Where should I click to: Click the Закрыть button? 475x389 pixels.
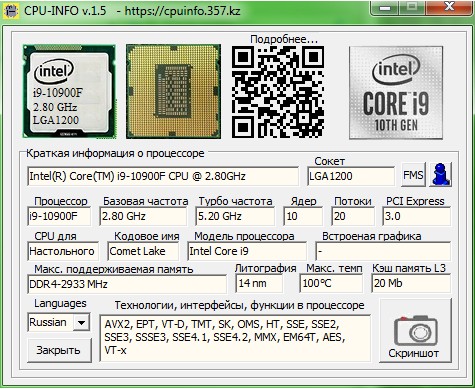pyautogui.click(x=59, y=350)
